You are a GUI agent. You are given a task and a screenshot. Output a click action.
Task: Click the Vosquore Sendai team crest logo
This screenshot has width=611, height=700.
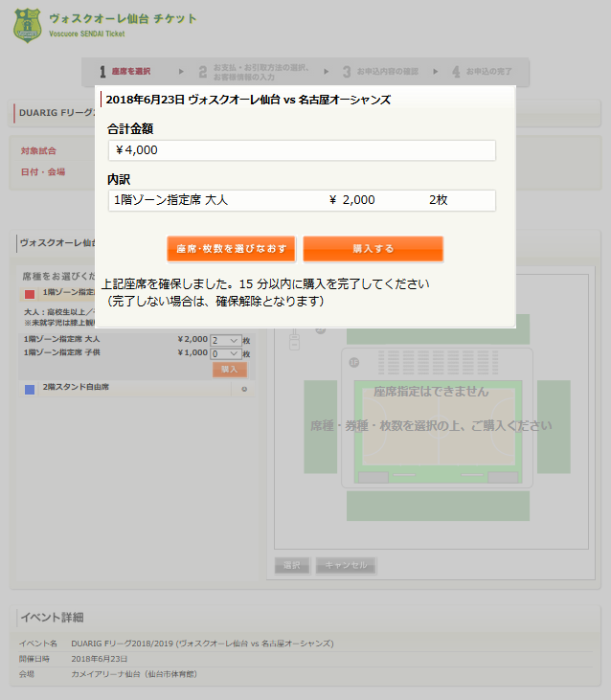[27, 26]
